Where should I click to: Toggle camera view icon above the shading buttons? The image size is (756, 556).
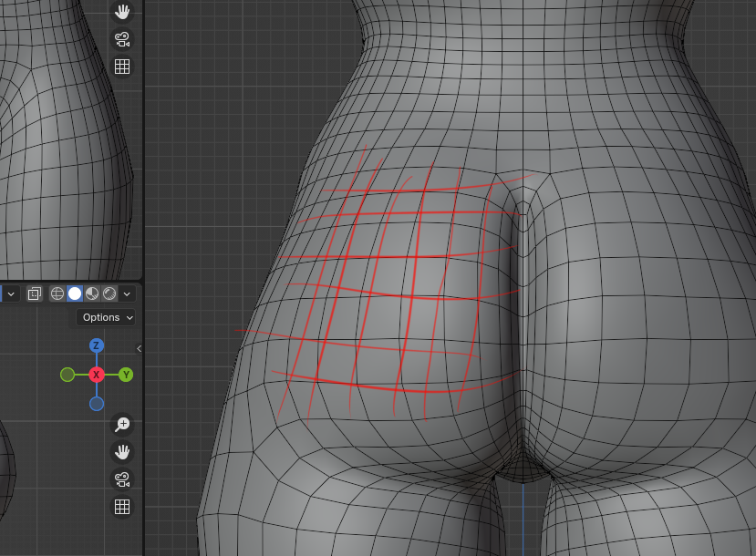122,39
